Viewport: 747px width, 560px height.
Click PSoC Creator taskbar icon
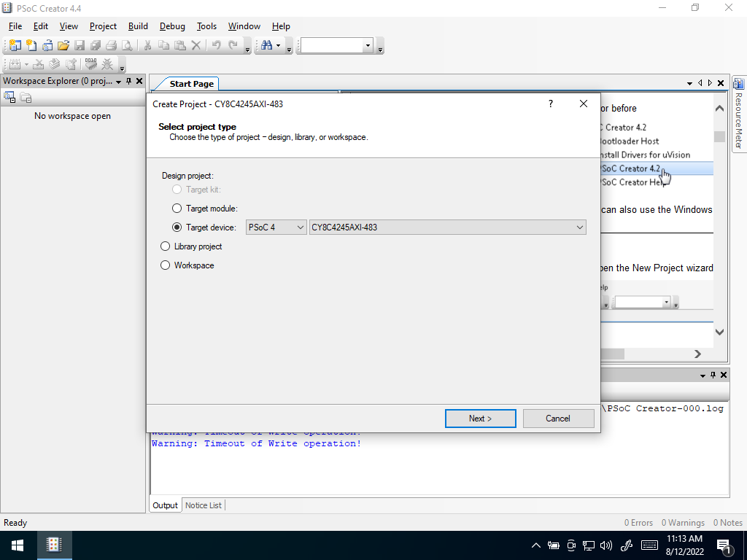coord(54,545)
